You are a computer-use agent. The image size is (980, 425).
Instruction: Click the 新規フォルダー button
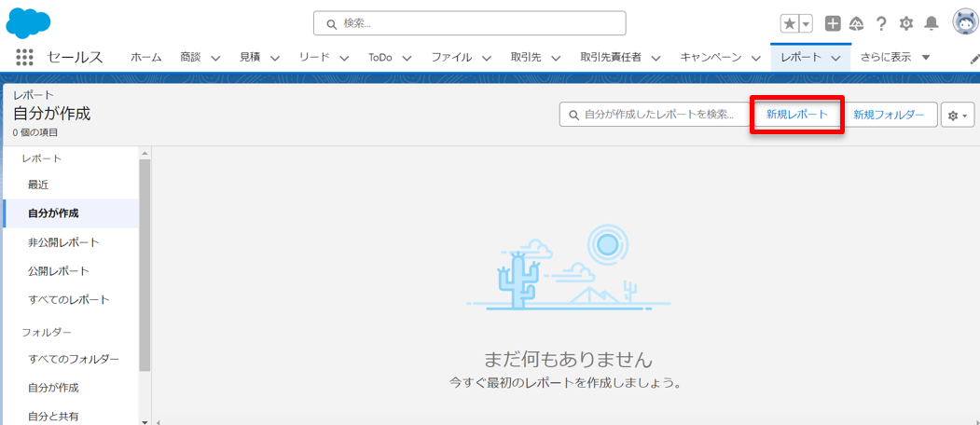click(x=889, y=115)
